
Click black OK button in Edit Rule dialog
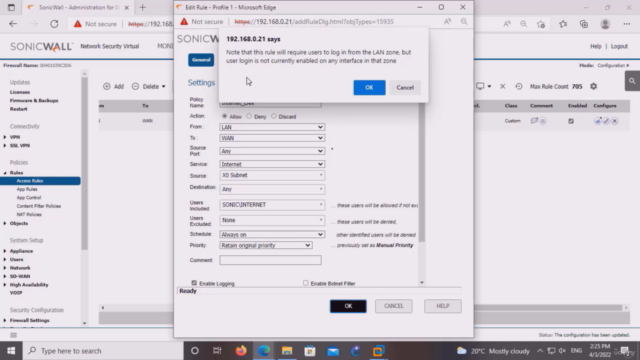pyautogui.click(x=348, y=306)
